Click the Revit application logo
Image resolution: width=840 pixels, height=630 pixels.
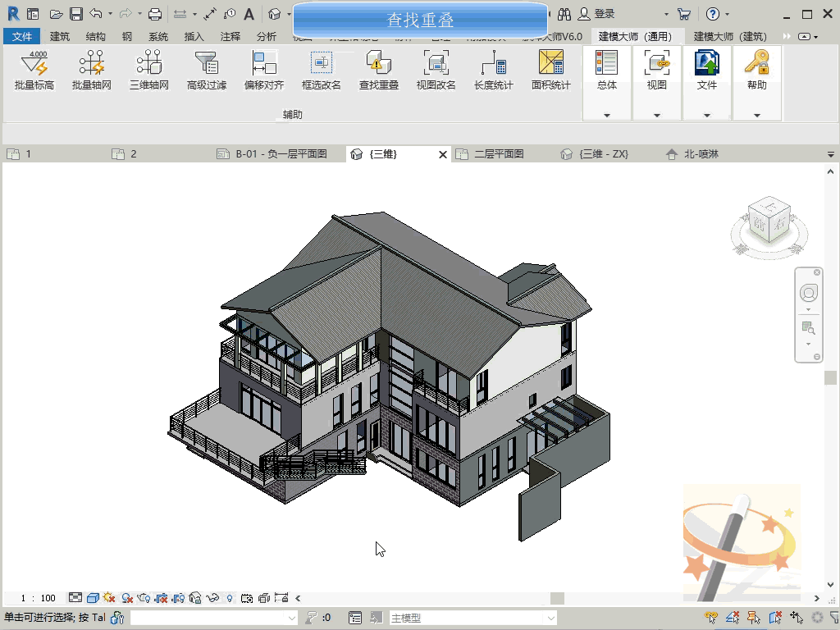click(x=13, y=14)
